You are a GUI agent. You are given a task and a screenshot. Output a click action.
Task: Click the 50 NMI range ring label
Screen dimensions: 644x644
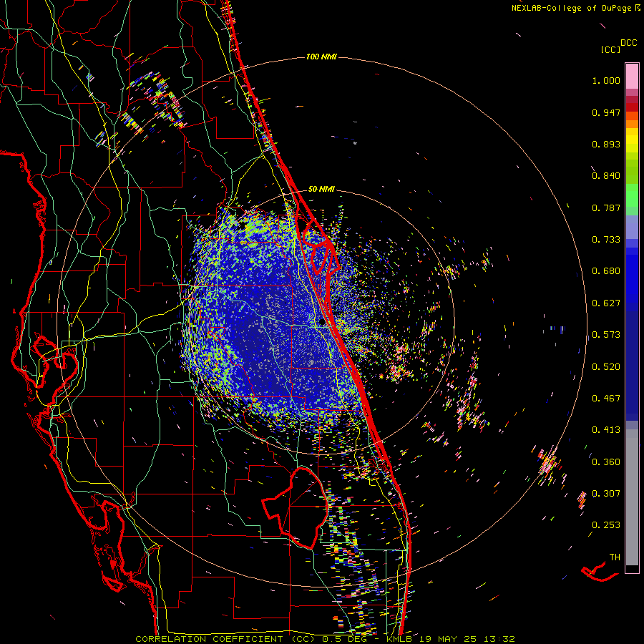click(321, 190)
